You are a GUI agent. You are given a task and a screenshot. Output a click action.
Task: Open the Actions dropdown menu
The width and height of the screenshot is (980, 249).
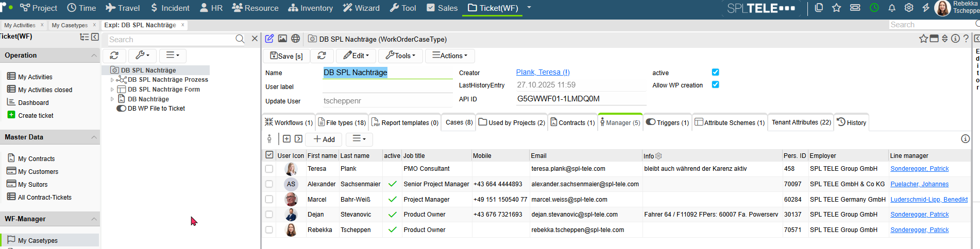click(x=450, y=56)
